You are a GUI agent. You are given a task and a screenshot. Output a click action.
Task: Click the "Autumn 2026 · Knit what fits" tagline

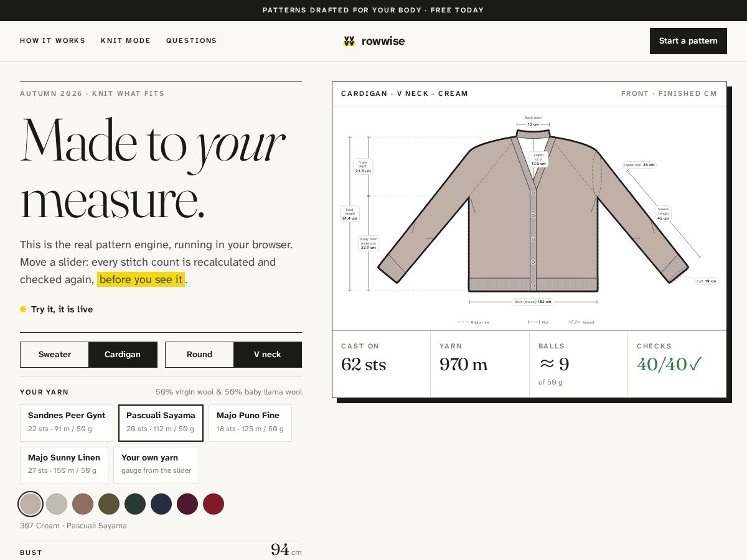click(92, 93)
